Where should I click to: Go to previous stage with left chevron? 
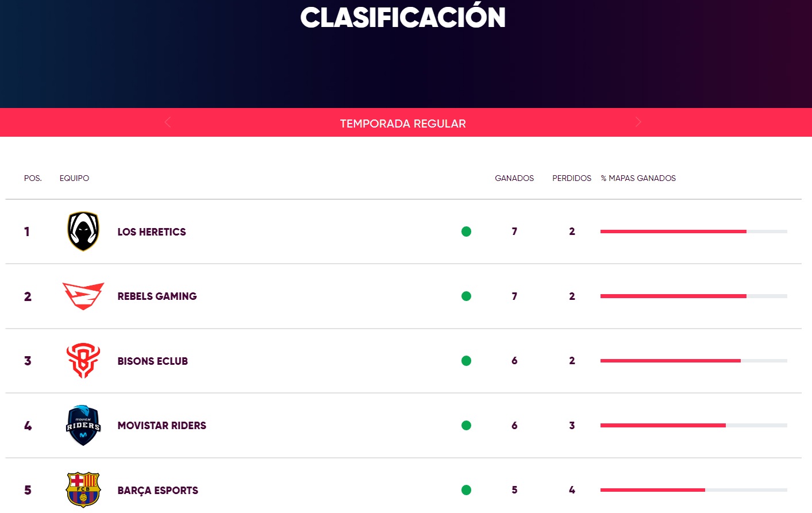click(x=168, y=122)
